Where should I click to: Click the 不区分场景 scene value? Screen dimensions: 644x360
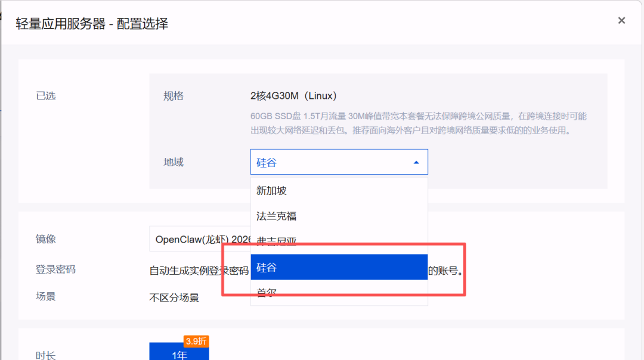coord(174,297)
